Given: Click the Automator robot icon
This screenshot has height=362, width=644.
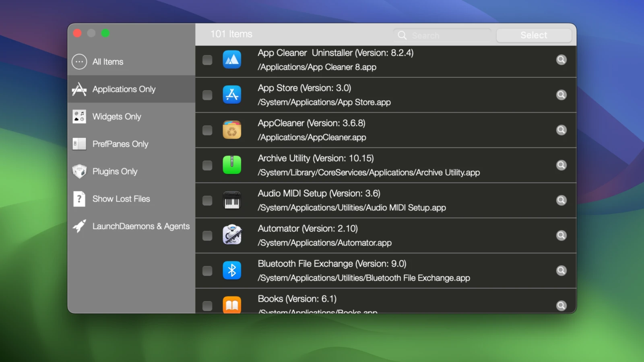Looking at the screenshot, I should [x=232, y=235].
